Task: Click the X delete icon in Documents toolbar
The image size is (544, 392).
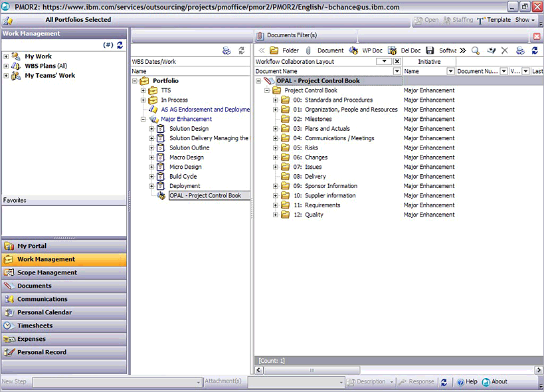Action: pos(505,50)
